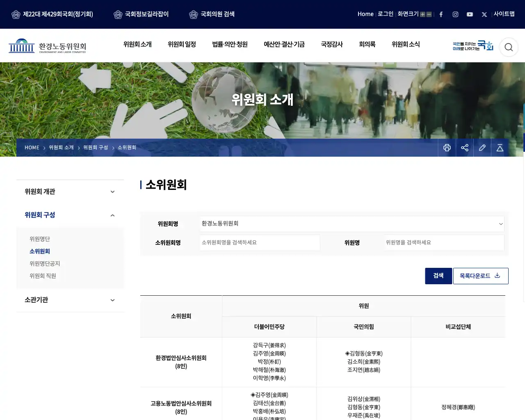The width and height of the screenshot is (525, 420).
Task: Decrease screen size with minus icon
Action: (x=429, y=14)
